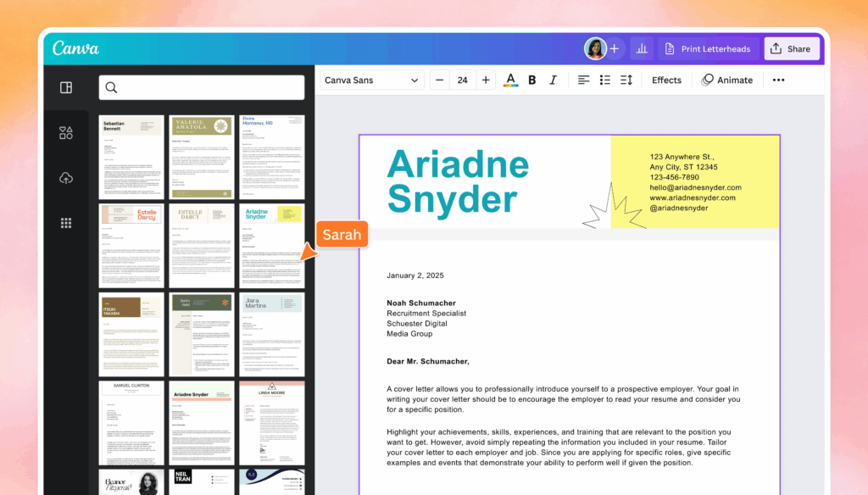The height and width of the screenshot is (495, 868).
Task: Add a collaborator with plus icon
Action: click(615, 49)
